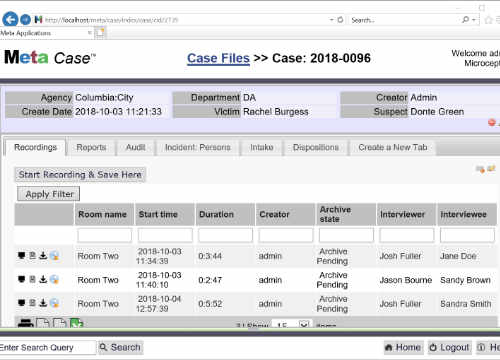Click Start Recording & Save Here button
This screenshot has width=500, height=360.
click(80, 174)
